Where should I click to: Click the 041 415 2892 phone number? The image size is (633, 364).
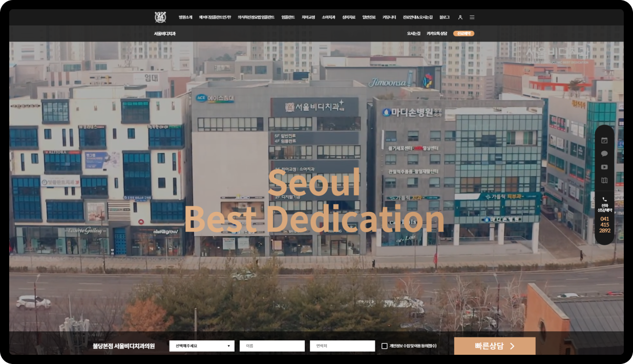(605, 225)
